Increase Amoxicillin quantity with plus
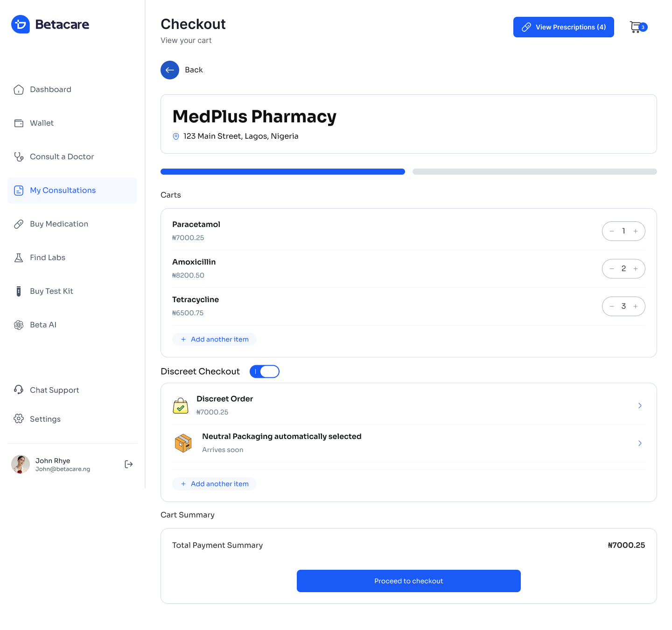 (636, 269)
